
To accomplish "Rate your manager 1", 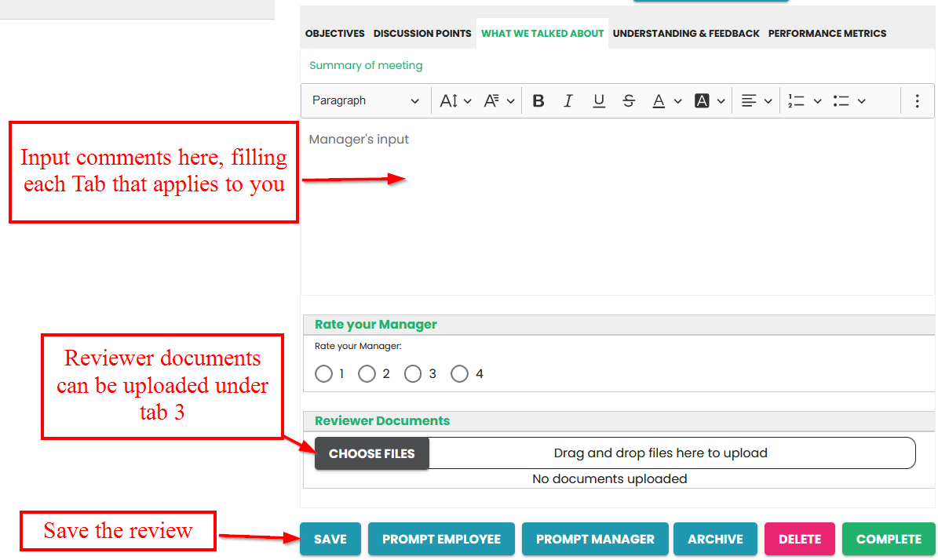I will pos(323,374).
